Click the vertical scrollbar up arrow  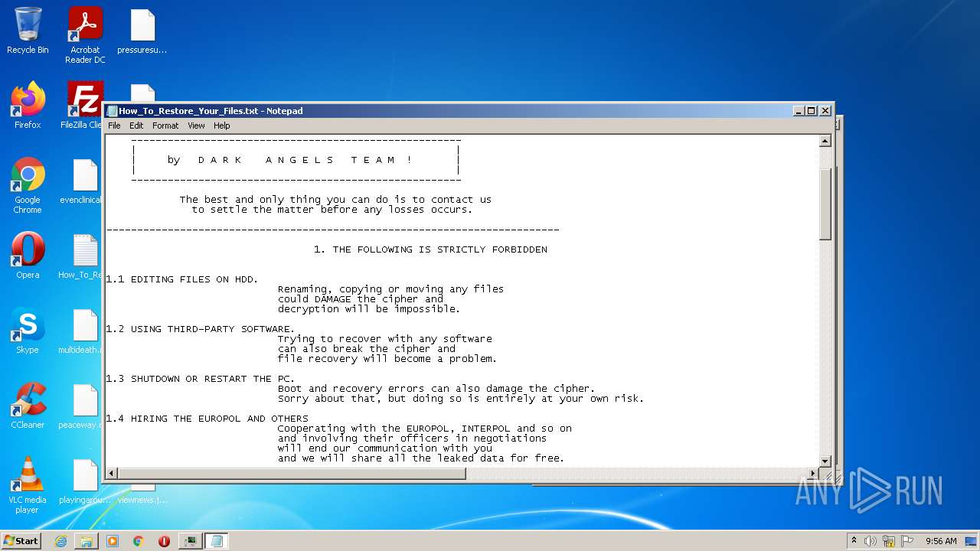825,141
